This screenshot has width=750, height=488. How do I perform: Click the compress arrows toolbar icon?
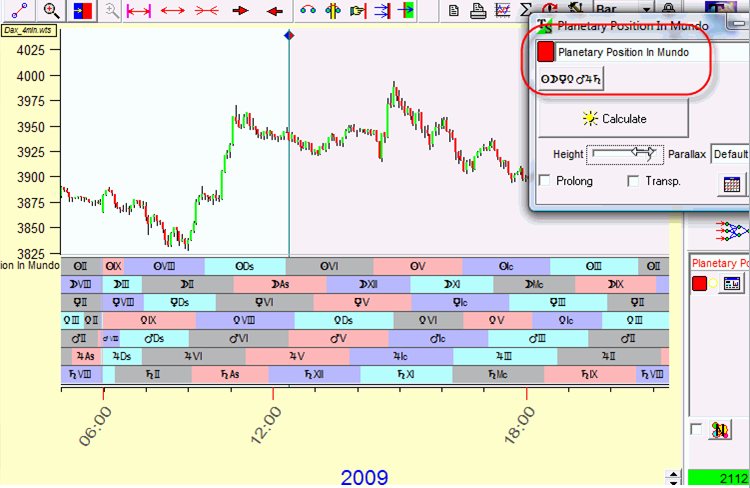(206, 11)
